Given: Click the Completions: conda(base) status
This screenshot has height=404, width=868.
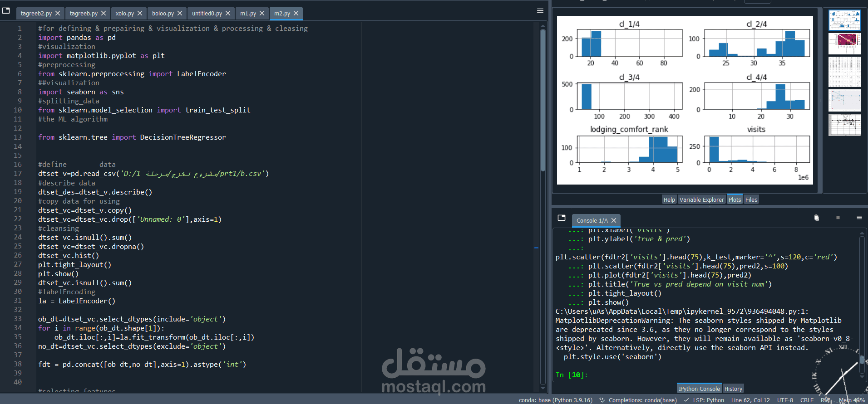Looking at the screenshot, I should tap(638, 400).
